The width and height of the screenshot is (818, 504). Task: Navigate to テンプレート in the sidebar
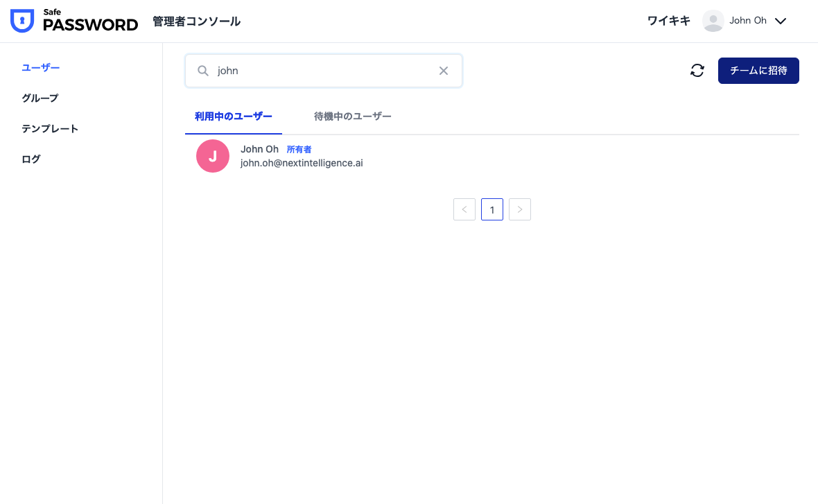pyautogui.click(x=50, y=128)
